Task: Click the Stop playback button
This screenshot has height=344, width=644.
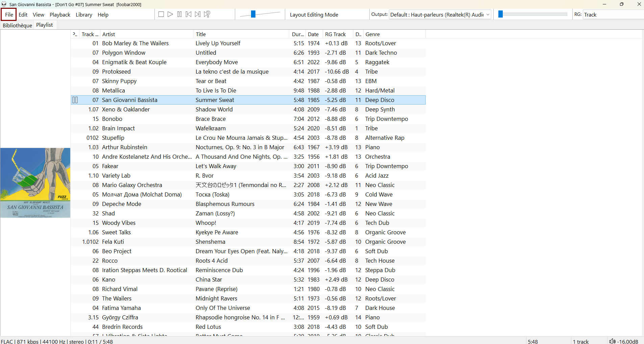Action: point(161,14)
